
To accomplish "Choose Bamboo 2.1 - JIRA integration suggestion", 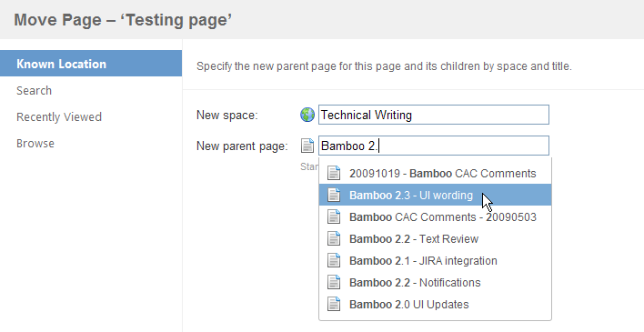I will (x=435, y=260).
